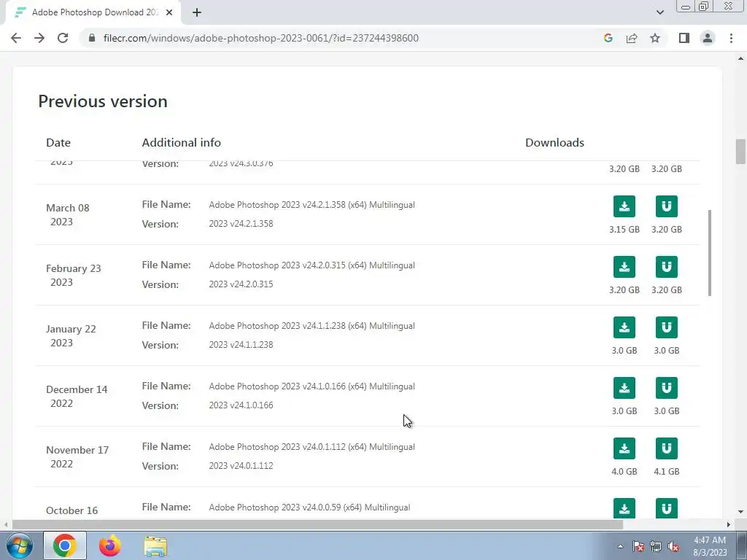
Task: Open Chrome's three-dot menu
Action: click(x=731, y=38)
